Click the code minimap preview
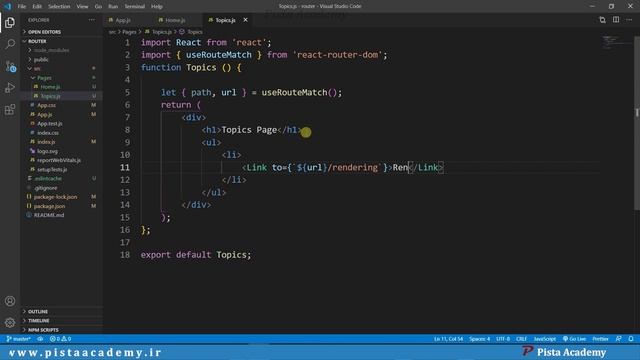Screen dimensions: 640x360 tap(616, 42)
